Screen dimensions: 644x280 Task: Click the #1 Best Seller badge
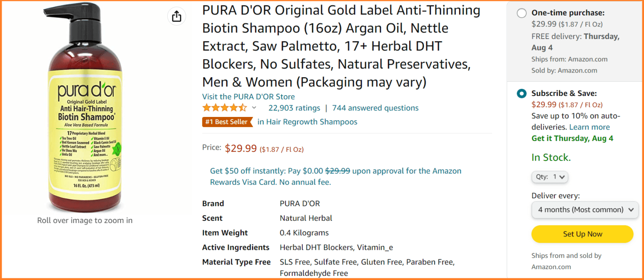[x=227, y=122]
